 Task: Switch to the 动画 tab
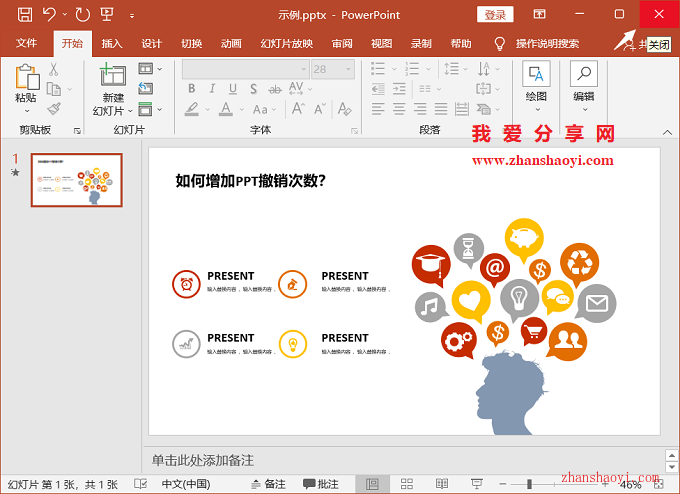(231, 43)
